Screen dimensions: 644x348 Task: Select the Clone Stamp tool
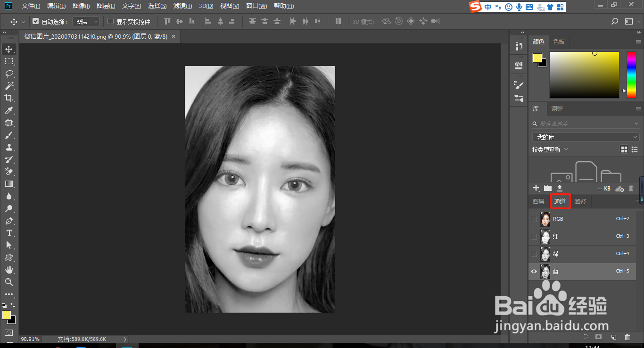coord(9,147)
